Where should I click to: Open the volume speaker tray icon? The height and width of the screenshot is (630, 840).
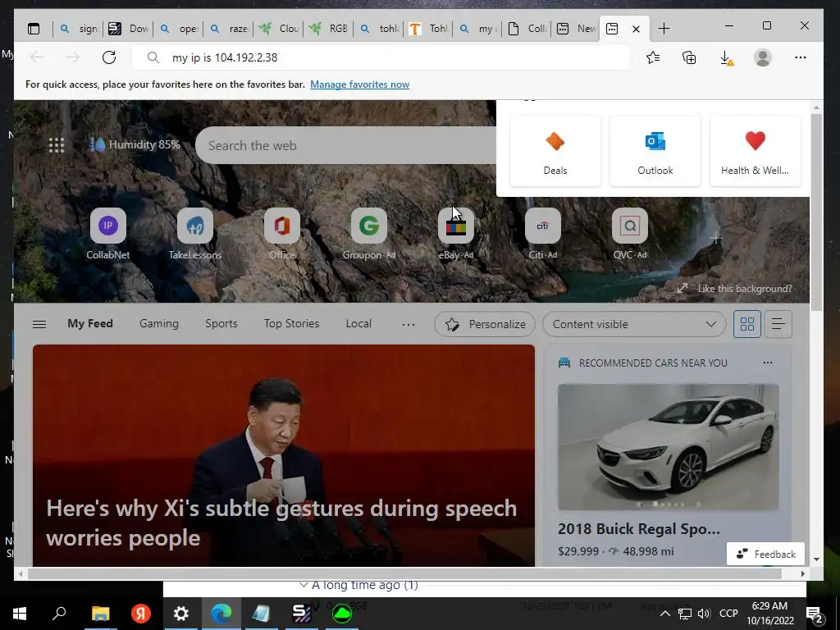pos(704,614)
